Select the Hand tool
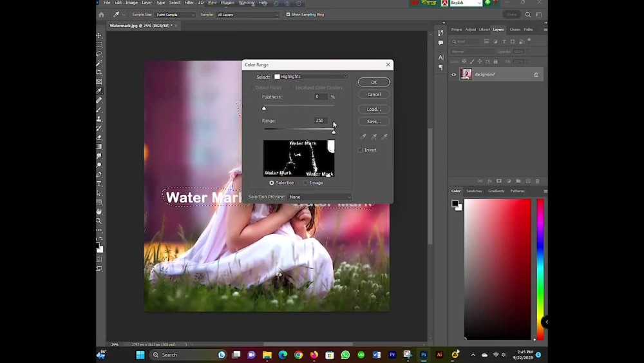The height and width of the screenshot is (363, 644). (x=99, y=211)
